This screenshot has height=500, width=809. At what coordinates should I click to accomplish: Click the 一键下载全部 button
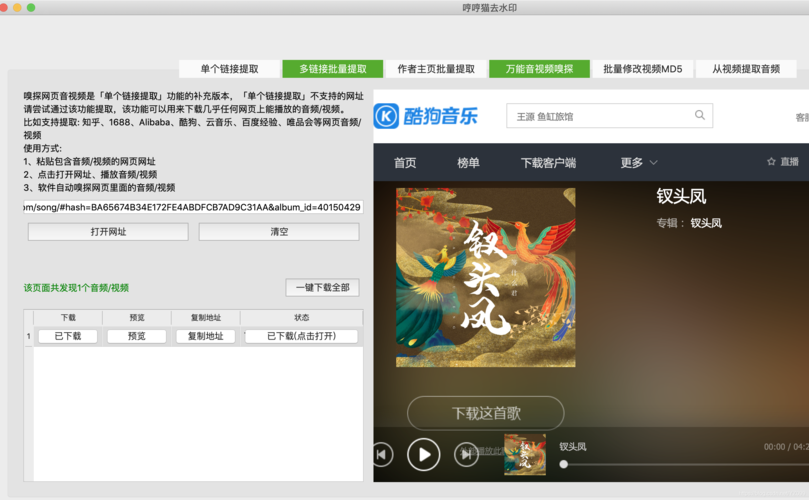322,287
